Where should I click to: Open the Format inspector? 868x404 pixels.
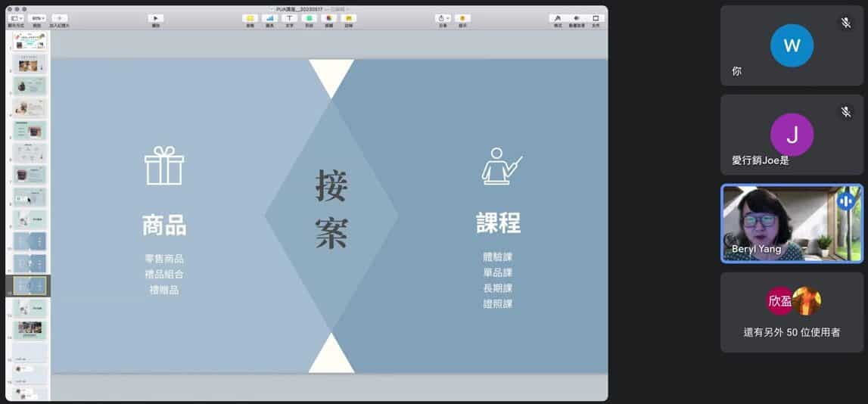tap(558, 18)
